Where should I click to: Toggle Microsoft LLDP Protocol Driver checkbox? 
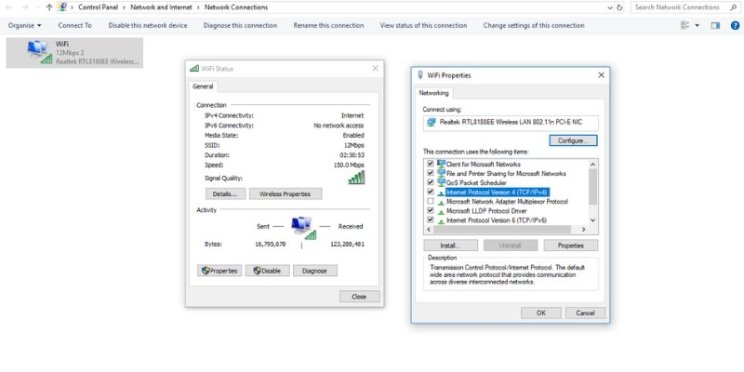click(431, 210)
